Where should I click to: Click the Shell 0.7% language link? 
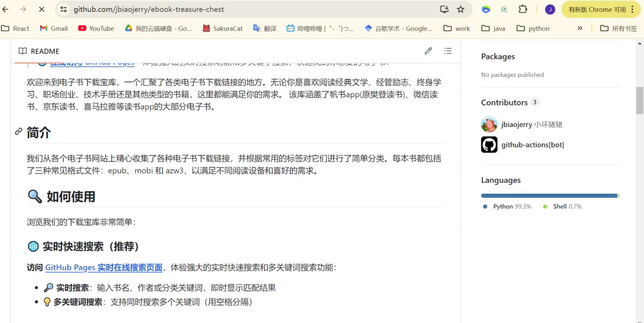coord(562,206)
